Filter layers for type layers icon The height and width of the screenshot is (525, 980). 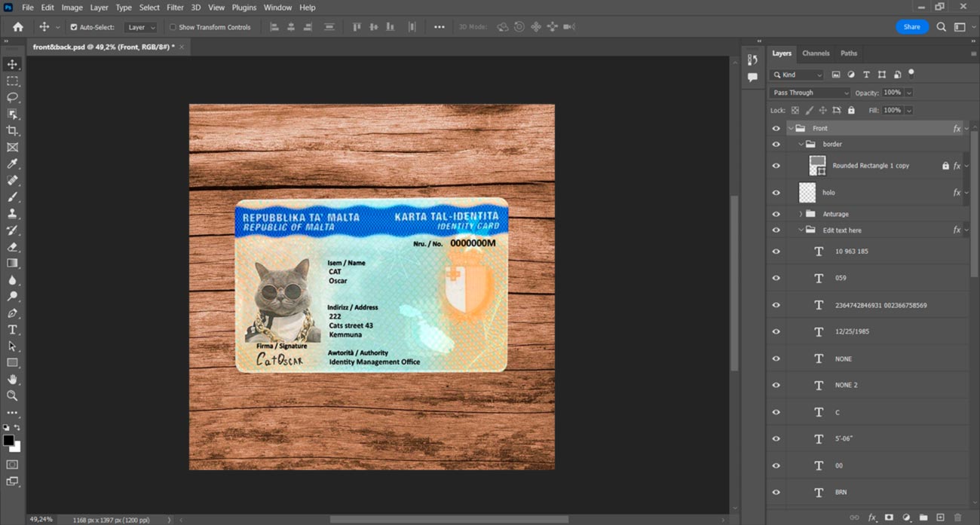pyautogui.click(x=866, y=75)
